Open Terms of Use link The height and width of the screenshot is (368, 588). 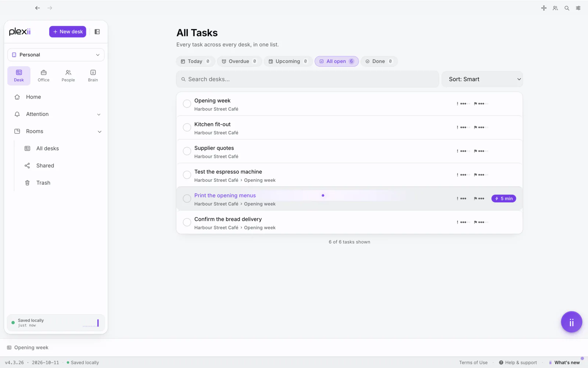[473, 362]
